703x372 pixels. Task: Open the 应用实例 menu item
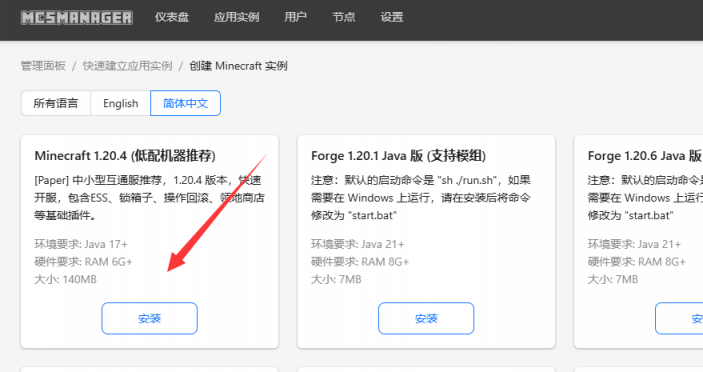(x=236, y=17)
